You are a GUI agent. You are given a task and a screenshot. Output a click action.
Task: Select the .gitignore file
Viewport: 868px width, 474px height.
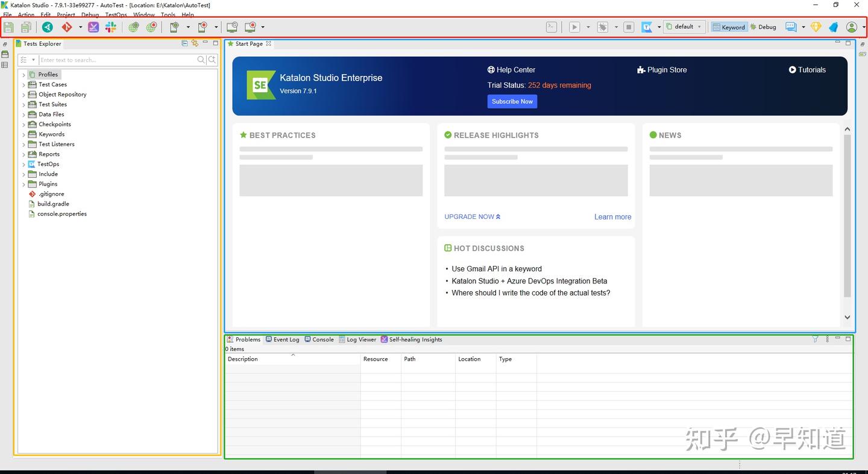[46, 194]
